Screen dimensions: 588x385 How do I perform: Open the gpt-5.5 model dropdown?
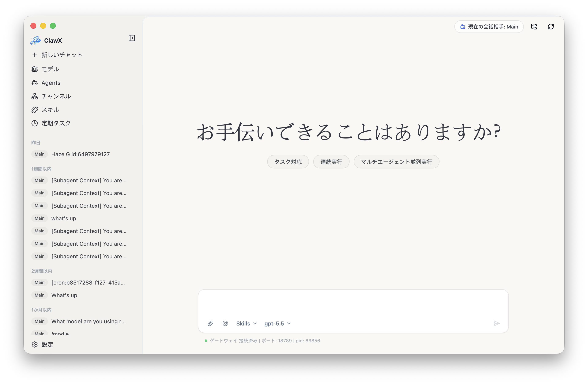278,324
